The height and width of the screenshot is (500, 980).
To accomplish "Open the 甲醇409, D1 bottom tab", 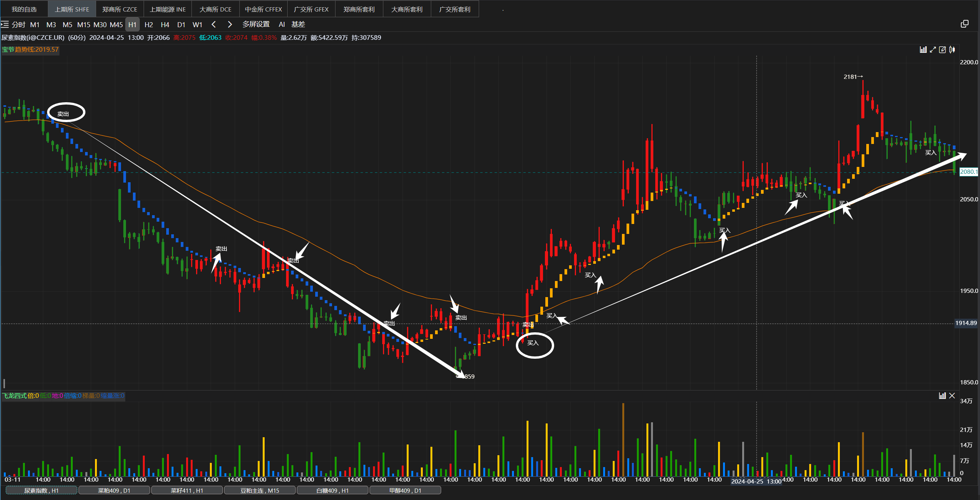I will (405, 490).
